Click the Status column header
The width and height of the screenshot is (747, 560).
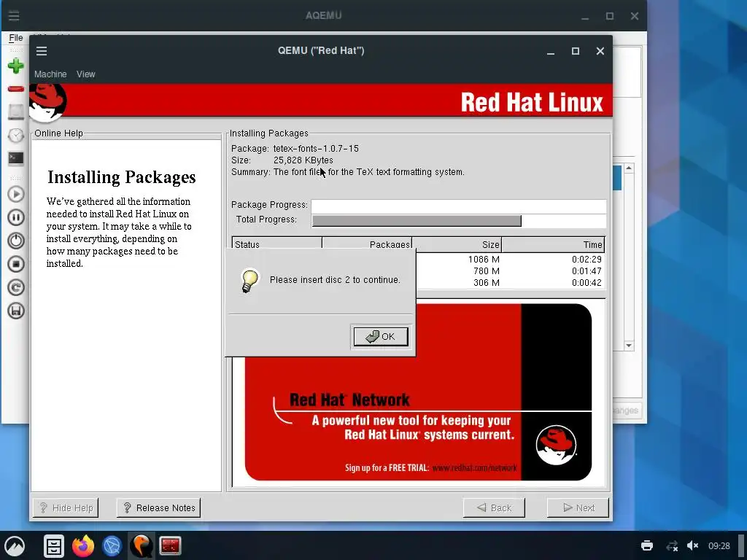click(x=277, y=244)
